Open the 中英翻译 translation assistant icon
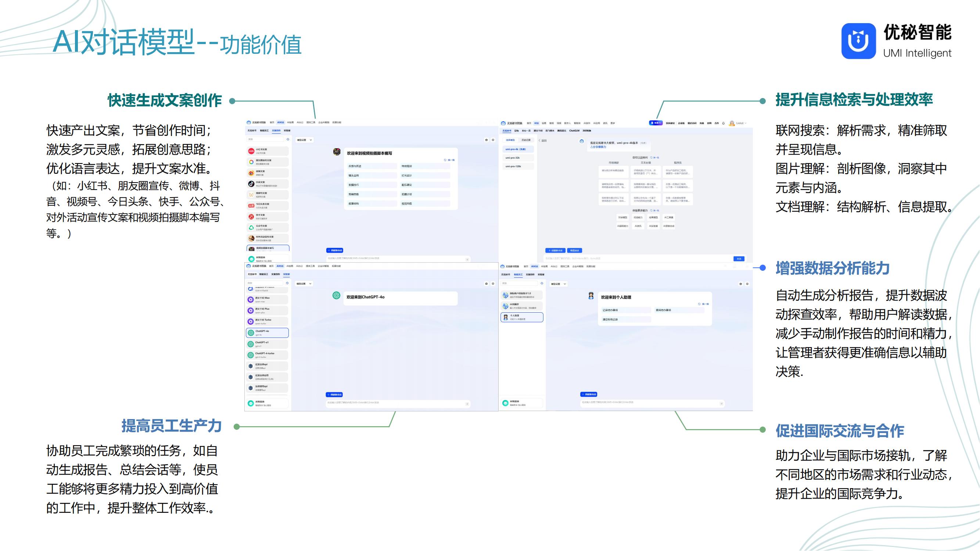 tap(505, 306)
